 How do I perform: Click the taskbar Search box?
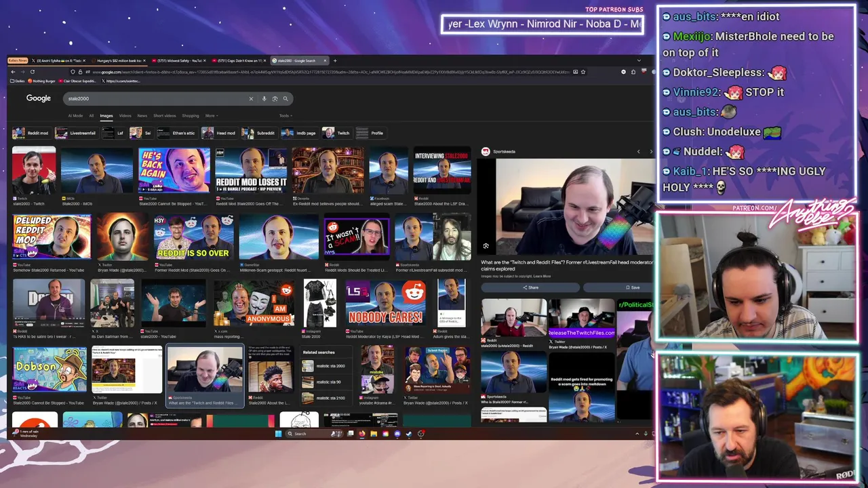[314, 434]
